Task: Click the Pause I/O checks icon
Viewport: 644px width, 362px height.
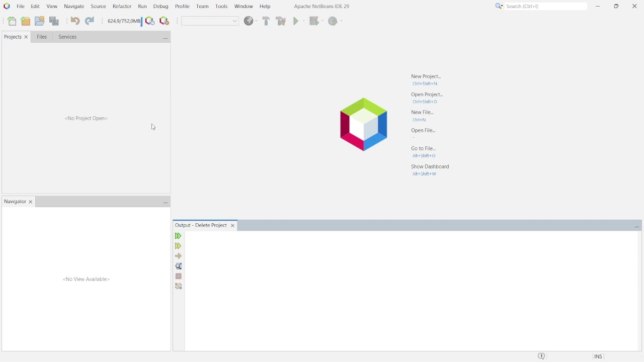Action: pyautogui.click(x=164, y=21)
